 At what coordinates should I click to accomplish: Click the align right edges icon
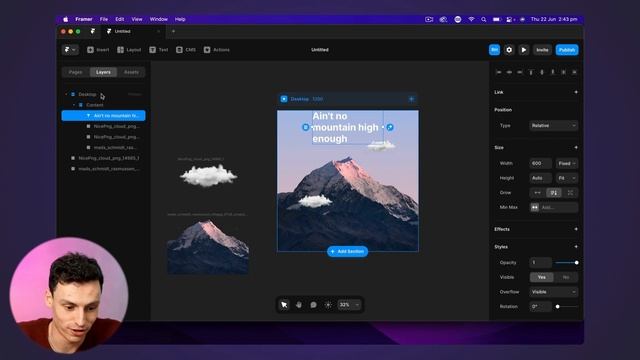[520, 72]
